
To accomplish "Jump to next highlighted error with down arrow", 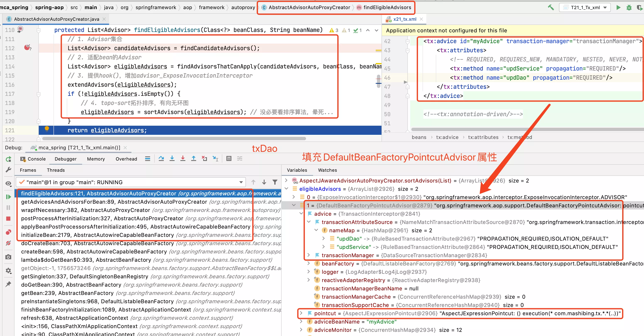I will (377, 30).
